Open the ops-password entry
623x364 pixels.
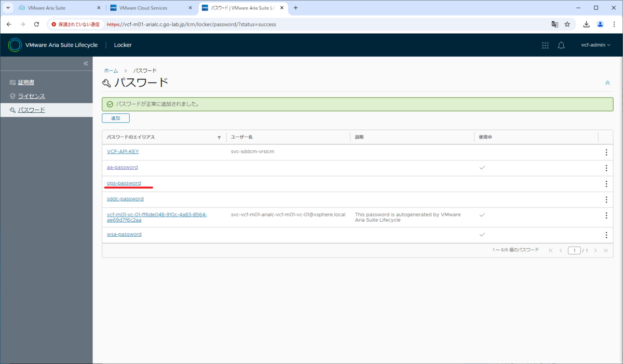click(x=124, y=183)
